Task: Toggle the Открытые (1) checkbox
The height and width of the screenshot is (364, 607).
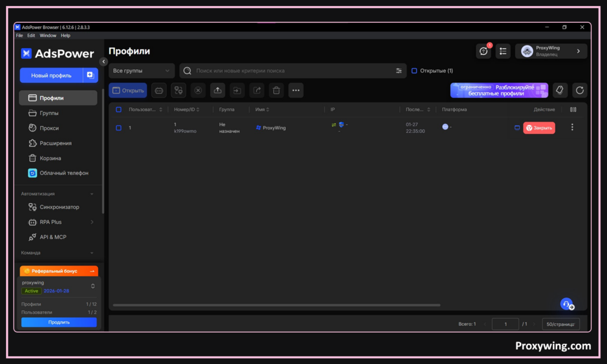Action: [414, 71]
